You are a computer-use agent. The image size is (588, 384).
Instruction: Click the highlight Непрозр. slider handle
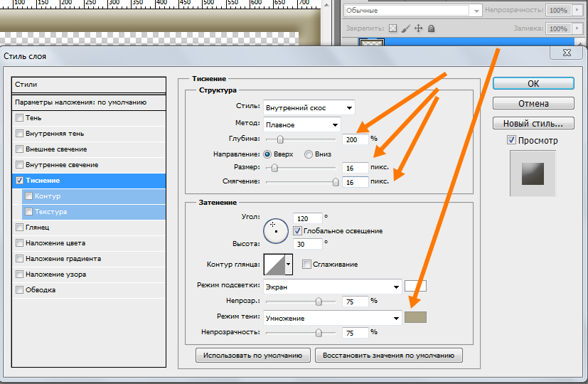click(x=319, y=302)
